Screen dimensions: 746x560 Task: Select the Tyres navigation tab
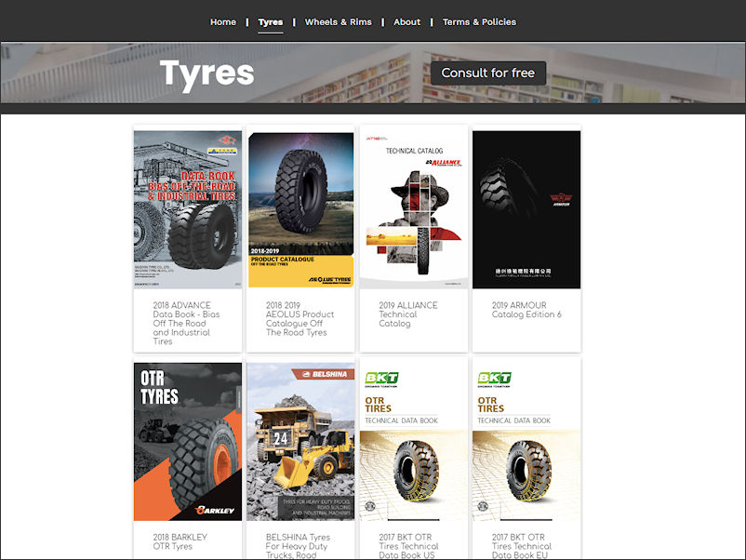pos(271,22)
